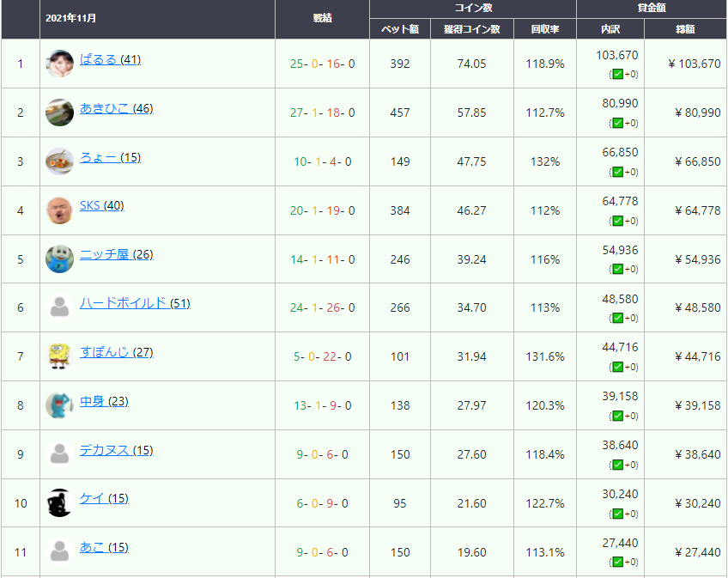728x578 pixels.
Task: Click あきひこ's profile avatar
Action: [x=59, y=113]
